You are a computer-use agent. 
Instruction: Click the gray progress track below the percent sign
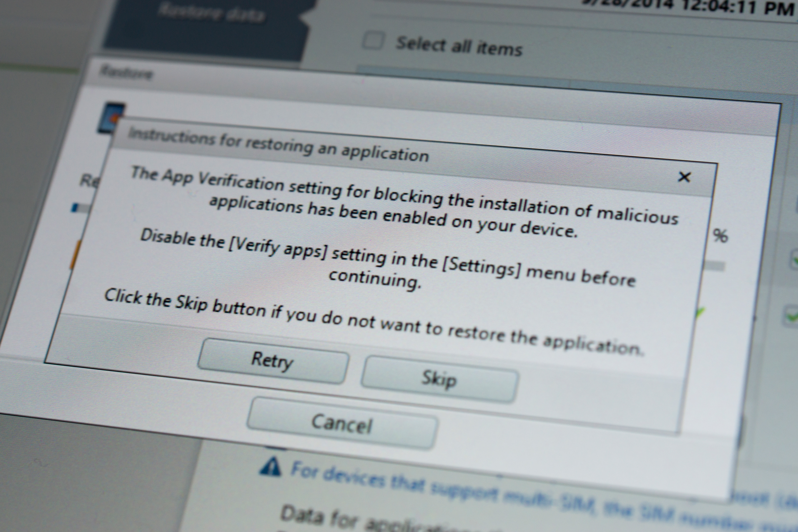click(715, 266)
